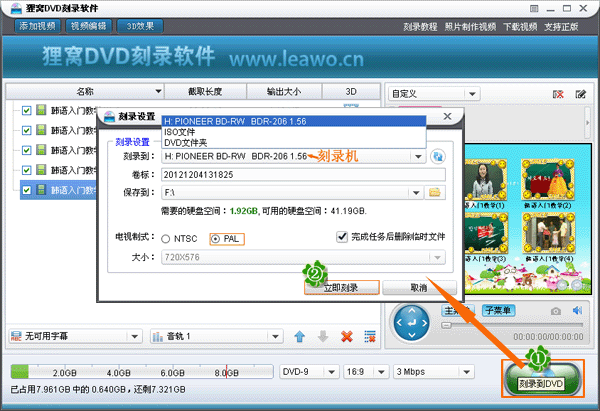
Task: Expand the 刻录到 burner dropdown
Action: [418, 157]
